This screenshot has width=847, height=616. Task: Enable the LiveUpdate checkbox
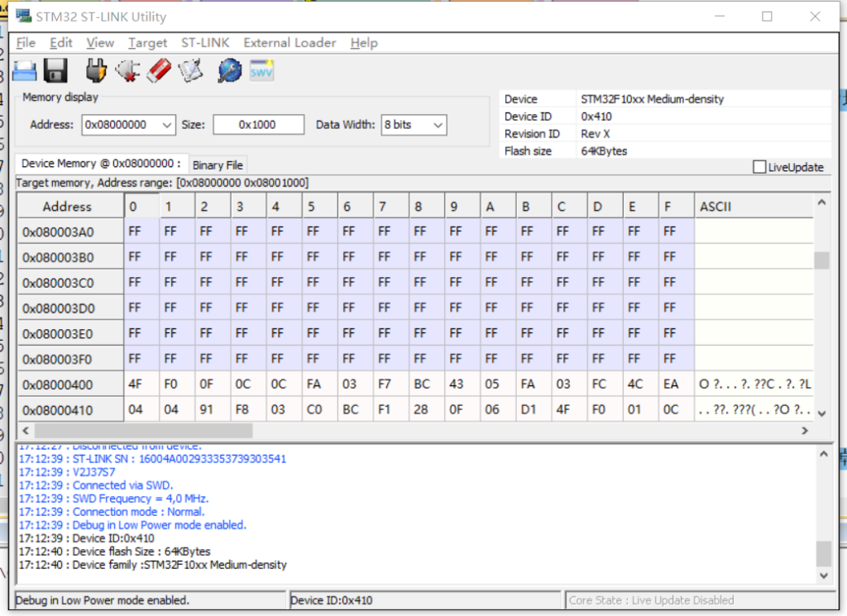pyautogui.click(x=759, y=167)
